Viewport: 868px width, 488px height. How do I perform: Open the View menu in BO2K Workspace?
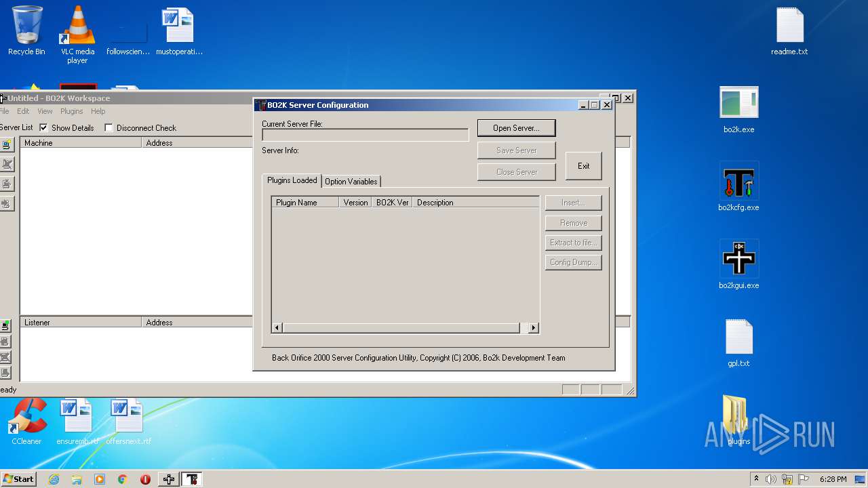[45, 111]
